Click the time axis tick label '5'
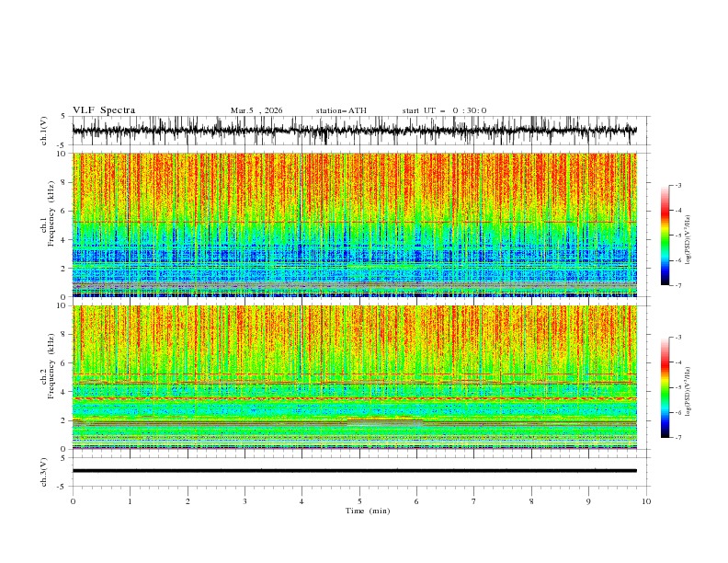 (359, 501)
